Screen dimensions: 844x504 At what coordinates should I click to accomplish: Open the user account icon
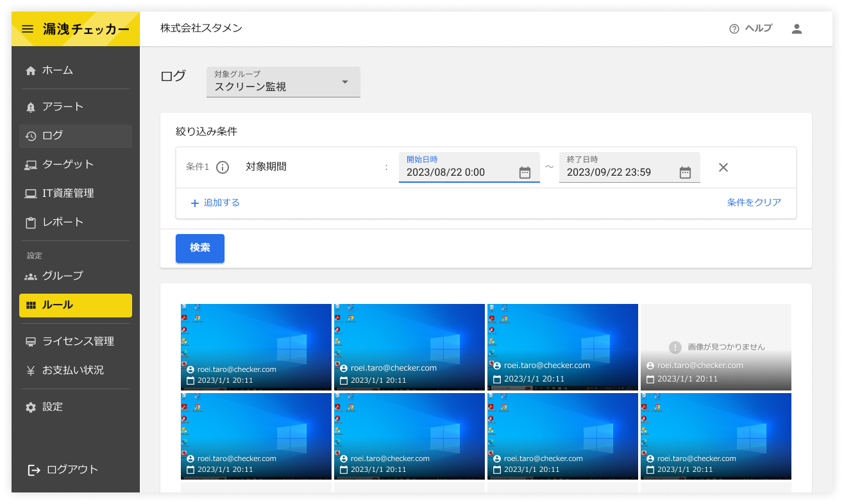[797, 29]
